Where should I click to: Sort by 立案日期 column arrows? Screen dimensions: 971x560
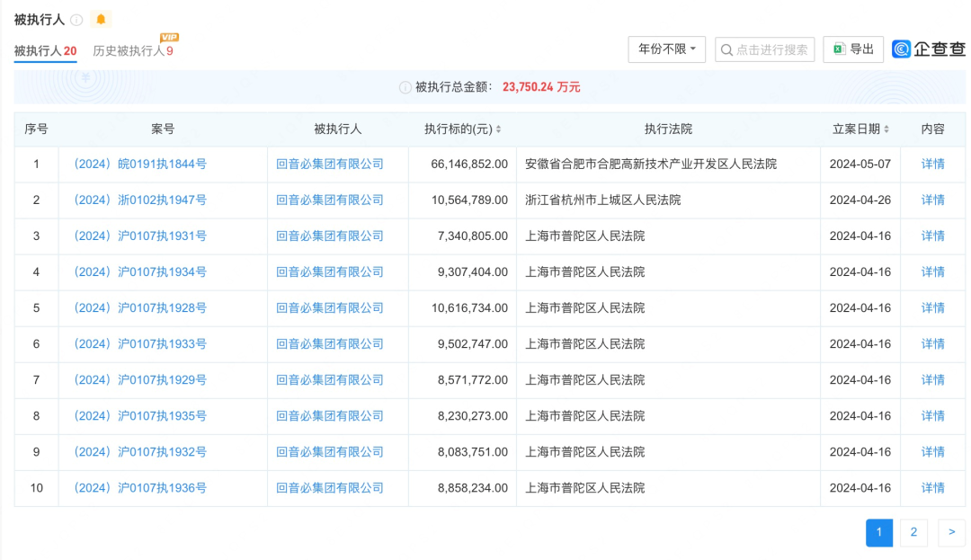coord(886,129)
